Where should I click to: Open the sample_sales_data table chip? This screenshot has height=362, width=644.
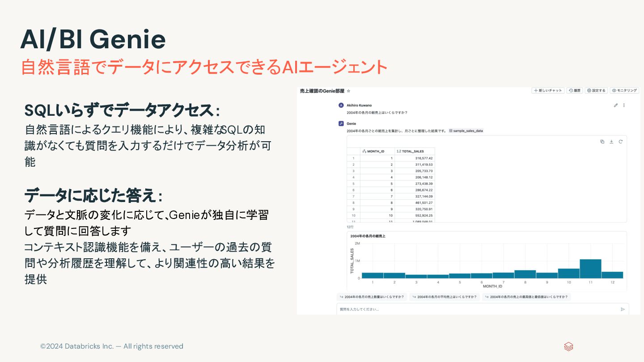466,131
